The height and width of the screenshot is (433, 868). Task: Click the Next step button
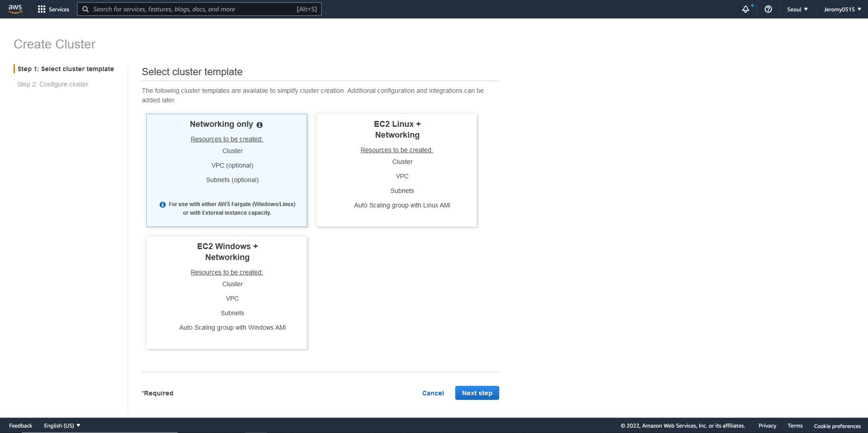pos(477,393)
